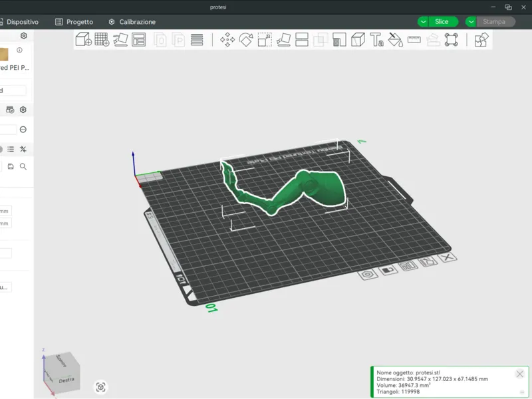Click the printer preset field ending in 'd'
This screenshot has width=532, height=399.
pyautogui.click(x=13, y=90)
